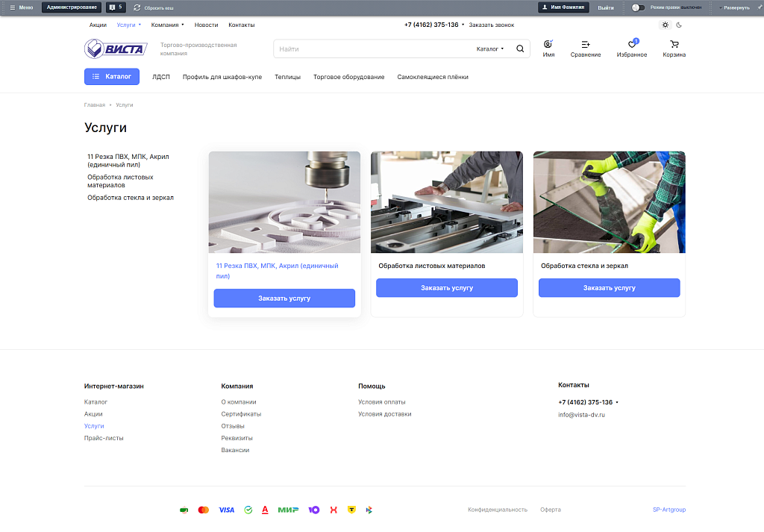Click the Имя user profile icon
The image size is (764, 532).
548,45
